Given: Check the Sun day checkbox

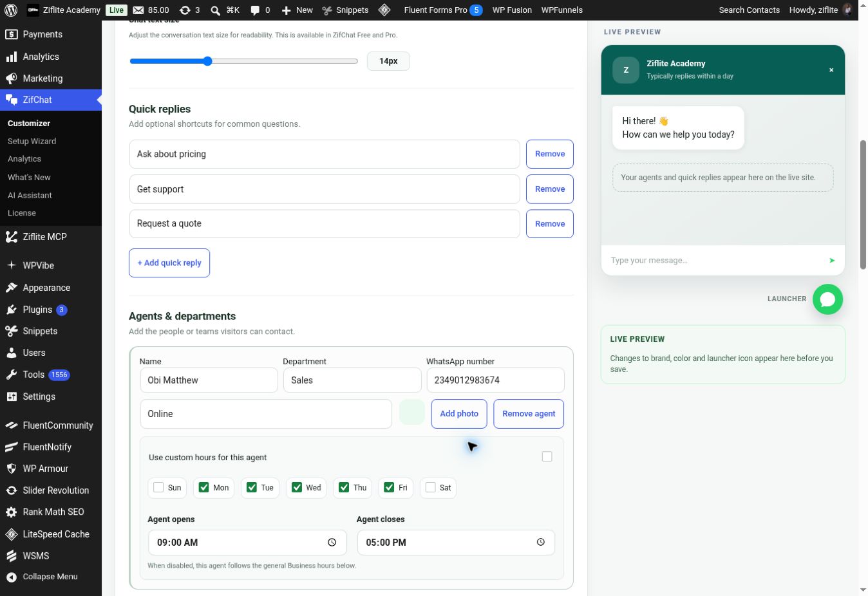Looking at the screenshot, I should (158, 488).
